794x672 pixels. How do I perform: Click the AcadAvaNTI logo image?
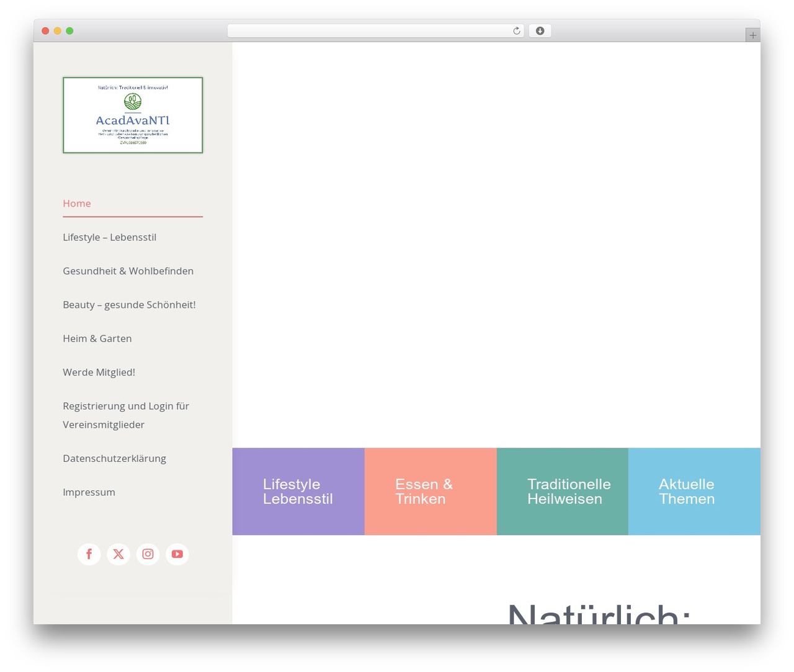pyautogui.click(x=133, y=115)
